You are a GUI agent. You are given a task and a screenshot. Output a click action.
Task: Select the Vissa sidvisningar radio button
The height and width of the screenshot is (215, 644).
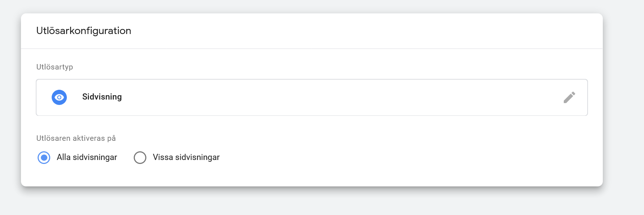pos(140,157)
